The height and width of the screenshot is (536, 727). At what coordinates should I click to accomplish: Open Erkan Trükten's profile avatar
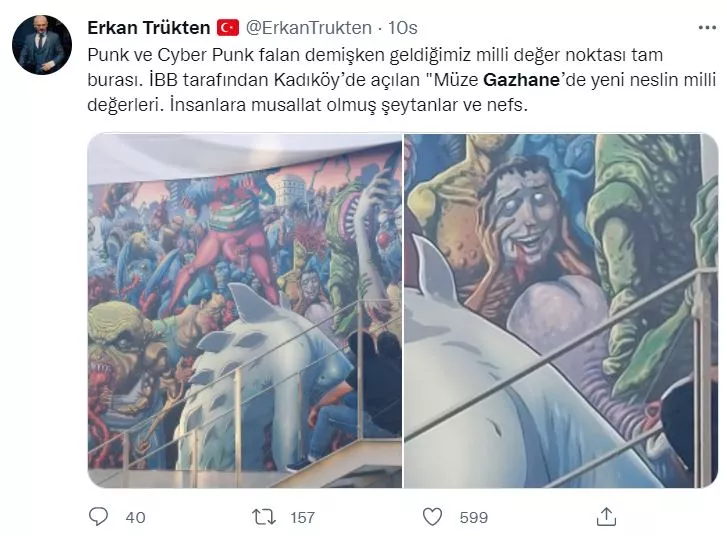click(x=42, y=45)
